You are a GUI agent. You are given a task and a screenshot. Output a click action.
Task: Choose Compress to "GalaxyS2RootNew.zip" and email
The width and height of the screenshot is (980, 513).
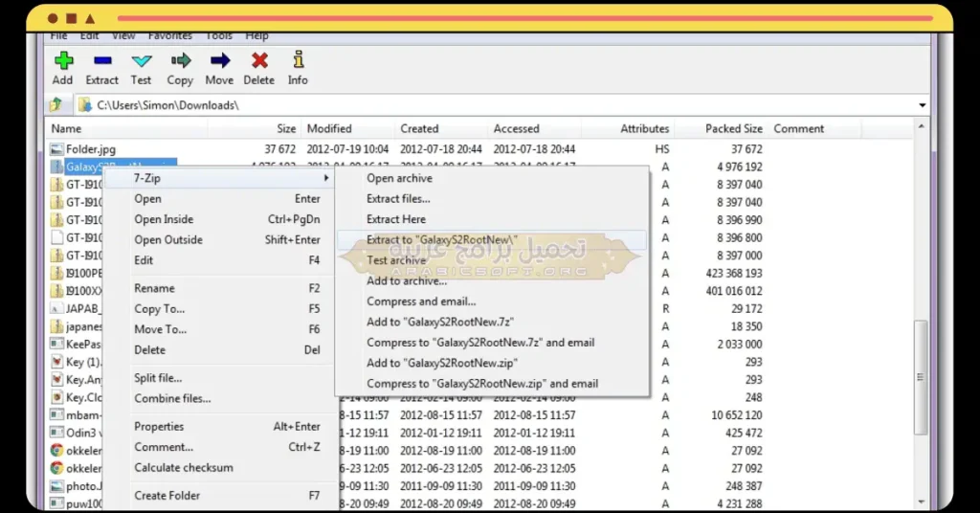point(492,384)
